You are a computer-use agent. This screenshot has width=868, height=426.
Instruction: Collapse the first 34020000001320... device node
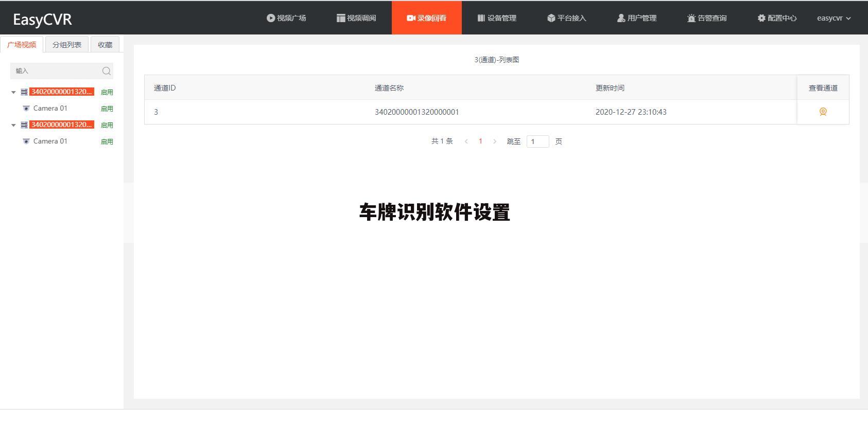[13, 92]
